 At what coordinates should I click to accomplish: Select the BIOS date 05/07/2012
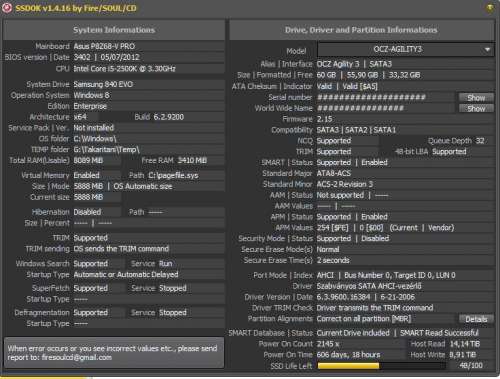120,57
